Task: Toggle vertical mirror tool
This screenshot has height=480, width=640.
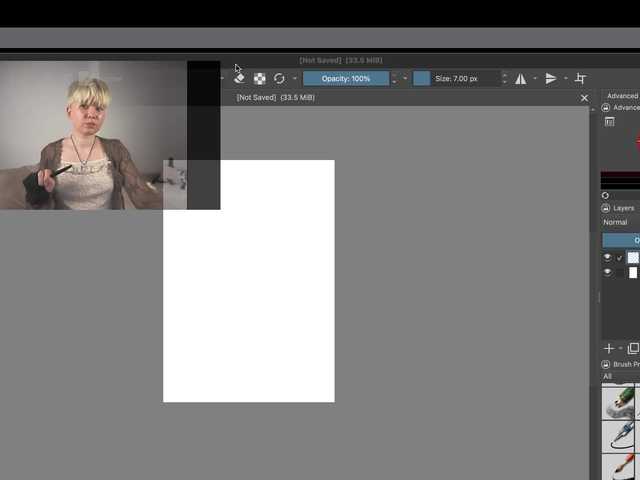Action: 551,78
